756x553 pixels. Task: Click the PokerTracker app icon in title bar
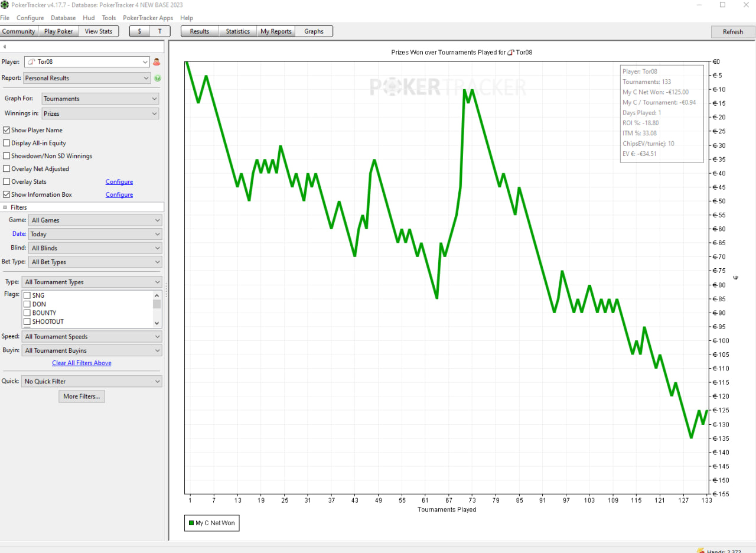[x=5, y=5]
